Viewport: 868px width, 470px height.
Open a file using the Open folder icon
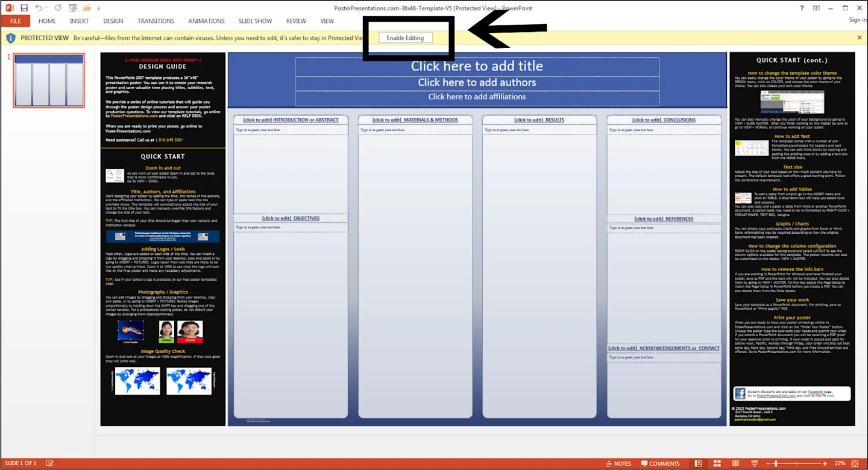[x=87, y=8]
